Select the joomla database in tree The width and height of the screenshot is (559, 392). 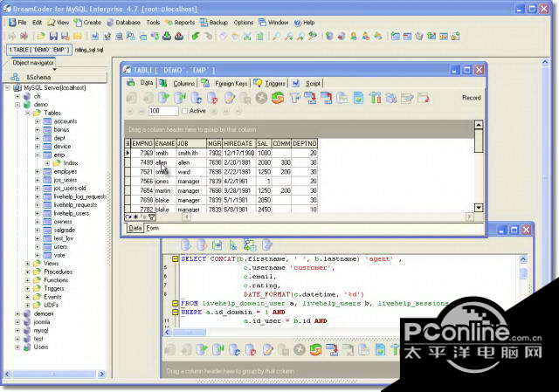click(x=42, y=322)
